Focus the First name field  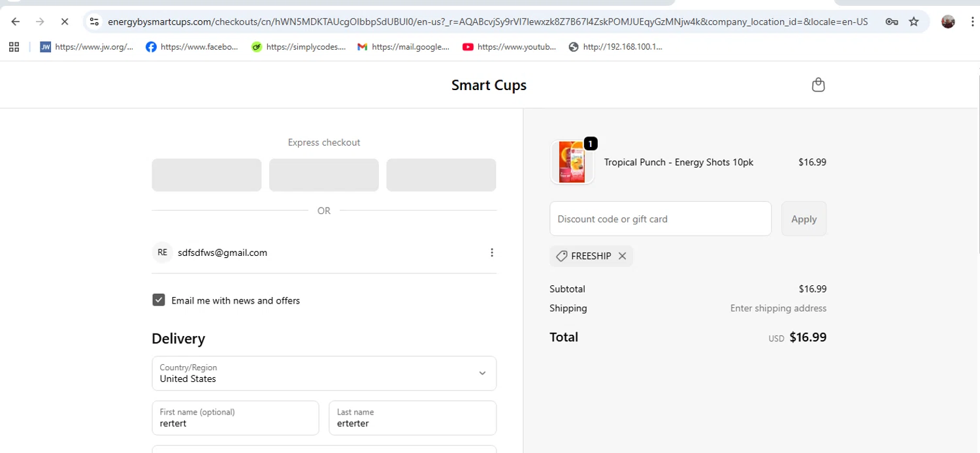235,418
